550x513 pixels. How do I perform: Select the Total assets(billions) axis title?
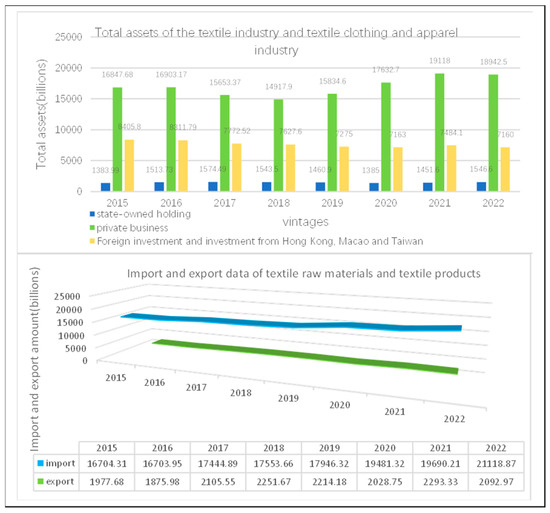coord(41,114)
